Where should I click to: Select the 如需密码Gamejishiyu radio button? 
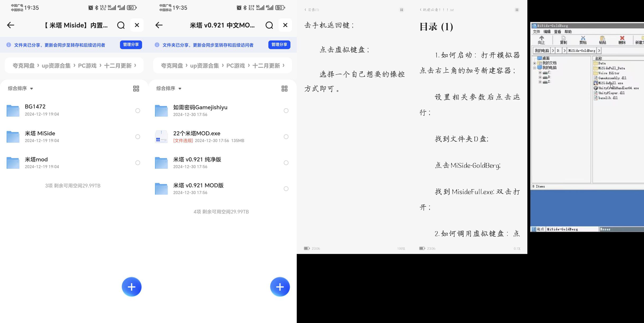[x=286, y=111]
